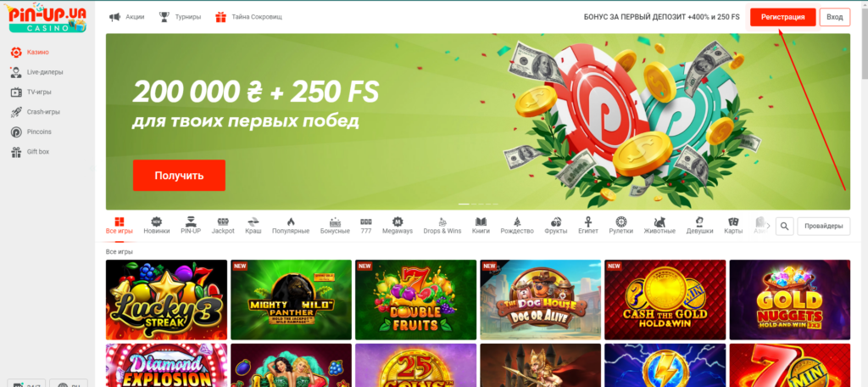Select the first banner carousel indicator
Screen dimensions: 868x387
coord(464,204)
